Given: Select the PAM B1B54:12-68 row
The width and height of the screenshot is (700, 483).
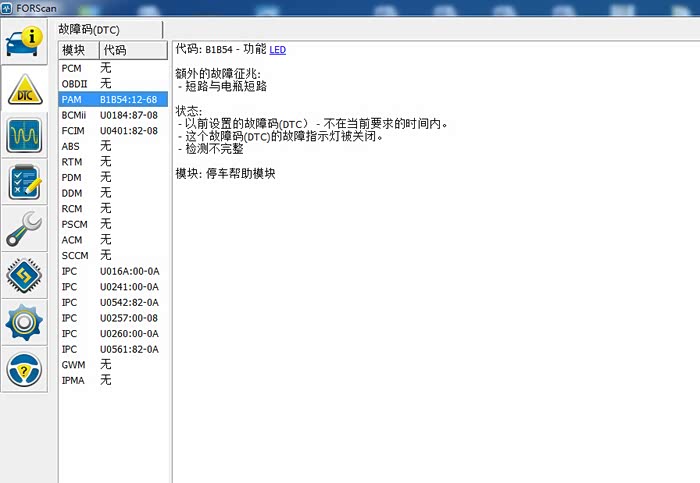Looking at the screenshot, I should [112, 100].
